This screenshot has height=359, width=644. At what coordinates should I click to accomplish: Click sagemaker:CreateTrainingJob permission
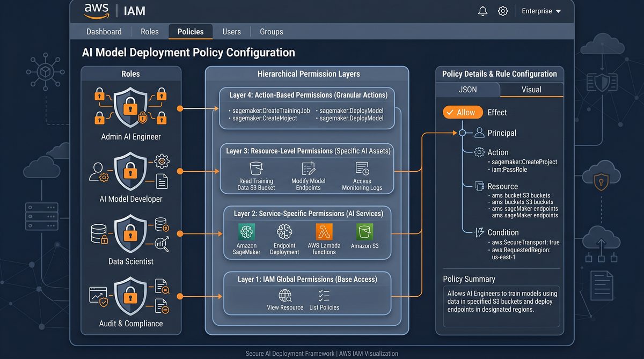[271, 111]
